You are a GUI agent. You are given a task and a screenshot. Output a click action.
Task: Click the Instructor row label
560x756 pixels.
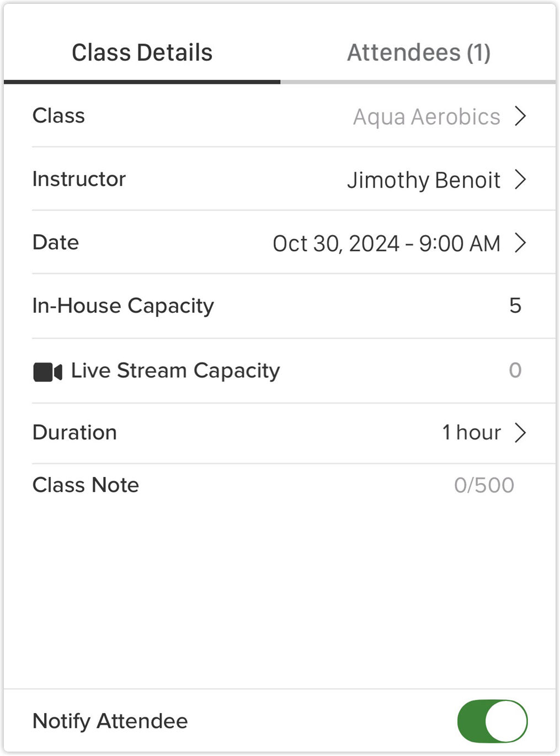pos(79,179)
